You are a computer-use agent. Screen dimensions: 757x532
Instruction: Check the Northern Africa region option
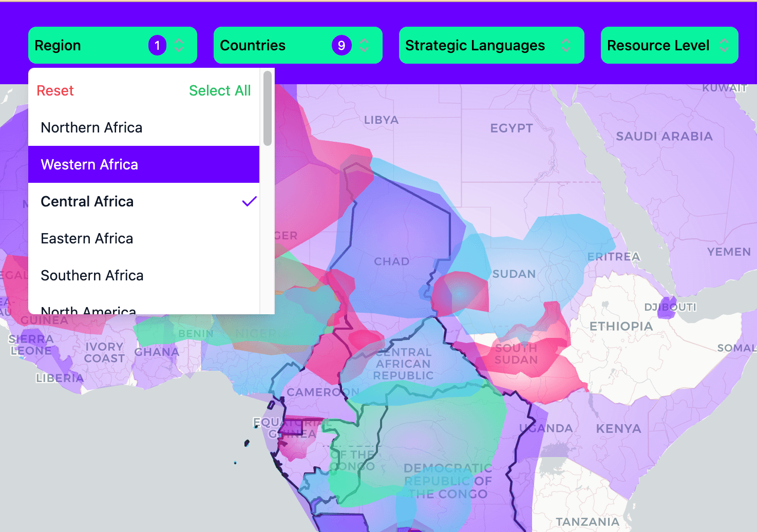coord(92,127)
